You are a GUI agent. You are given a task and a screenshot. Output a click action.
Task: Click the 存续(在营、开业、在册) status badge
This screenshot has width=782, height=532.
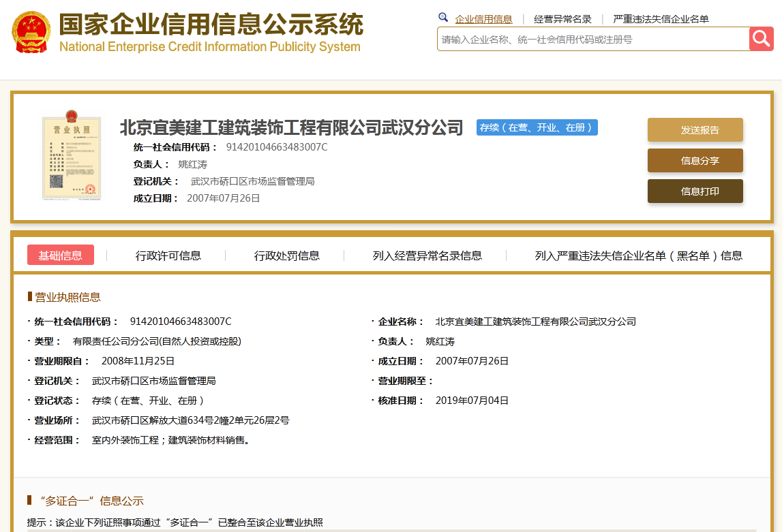pyautogui.click(x=537, y=127)
